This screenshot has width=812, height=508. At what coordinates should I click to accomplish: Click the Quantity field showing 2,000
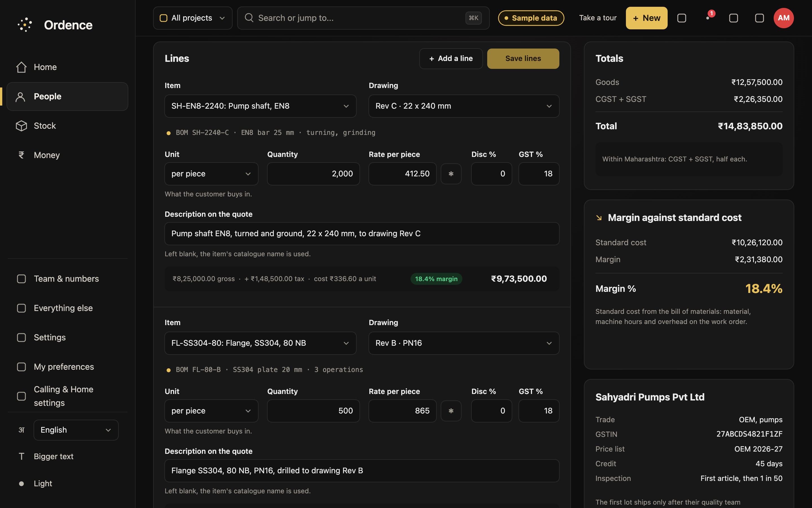pyautogui.click(x=314, y=174)
